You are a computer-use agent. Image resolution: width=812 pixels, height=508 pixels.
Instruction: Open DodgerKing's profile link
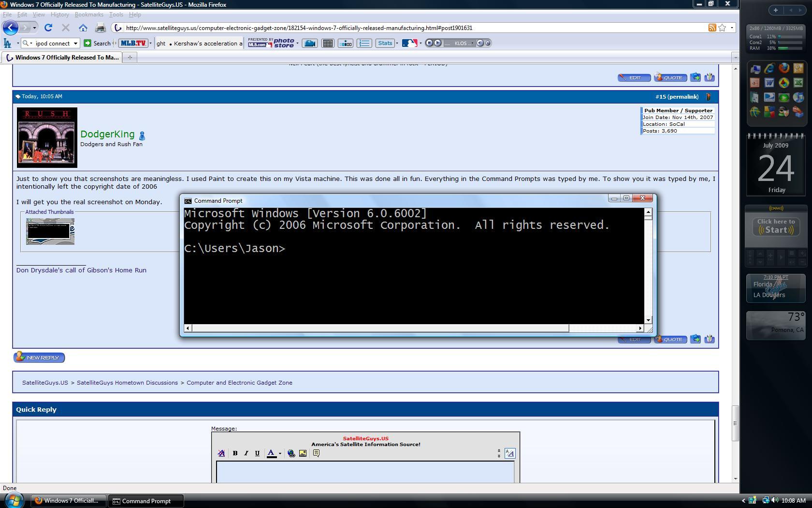pyautogui.click(x=107, y=134)
